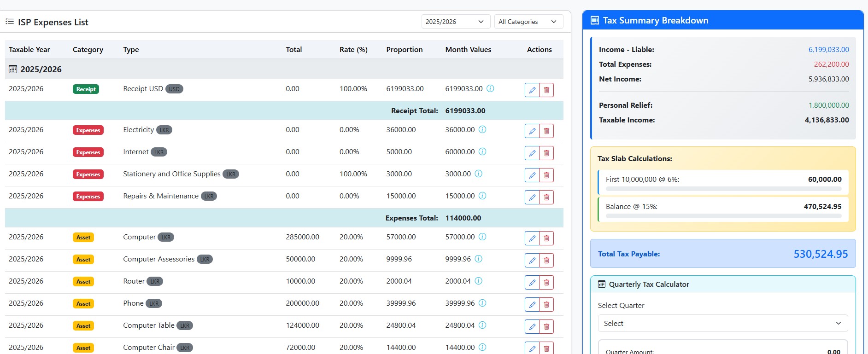This screenshot has height=354, width=868.
Task: Click edit icon for Receipt USD row
Action: point(532,90)
